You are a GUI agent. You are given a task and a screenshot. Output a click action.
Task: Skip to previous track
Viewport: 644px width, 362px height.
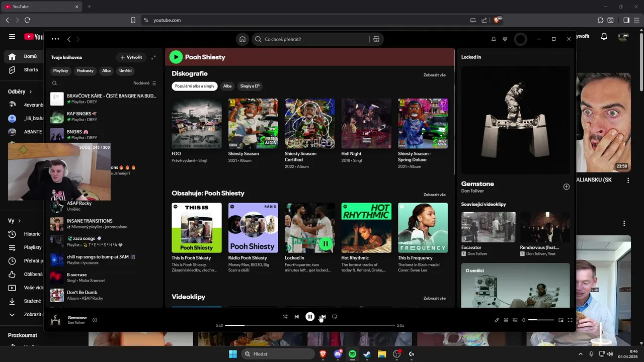297,317
